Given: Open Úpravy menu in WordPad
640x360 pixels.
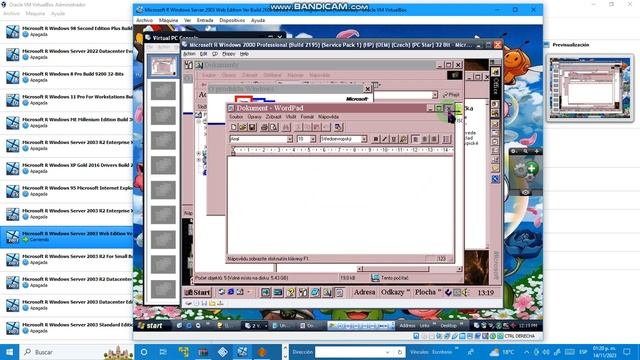Looking at the screenshot, I should pos(254,117).
